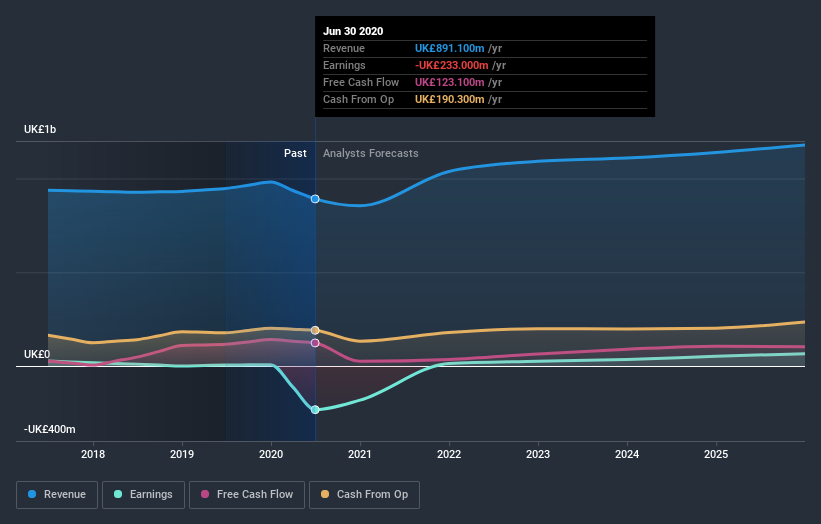Toggle the Earnings legend button

[x=143, y=495]
